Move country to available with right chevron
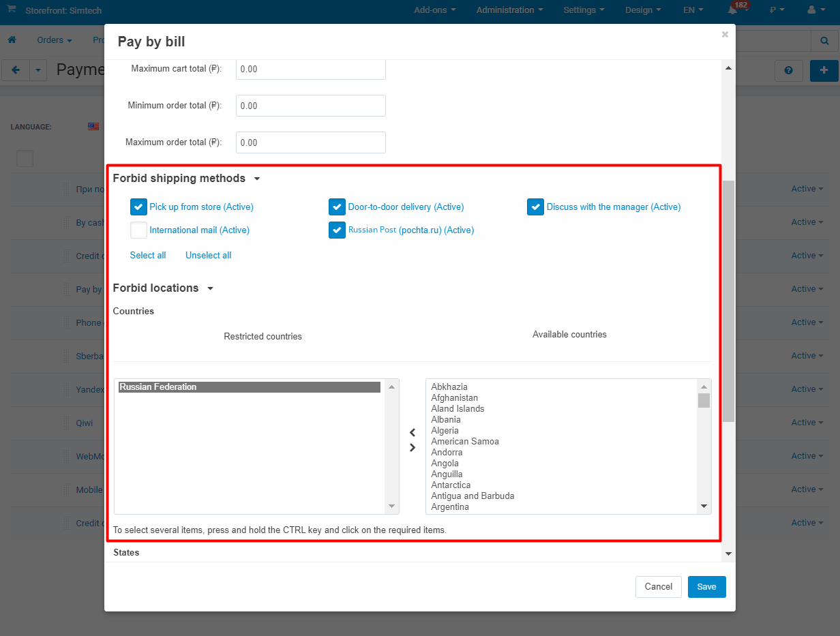Image resolution: width=840 pixels, height=636 pixels. (x=412, y=448)
